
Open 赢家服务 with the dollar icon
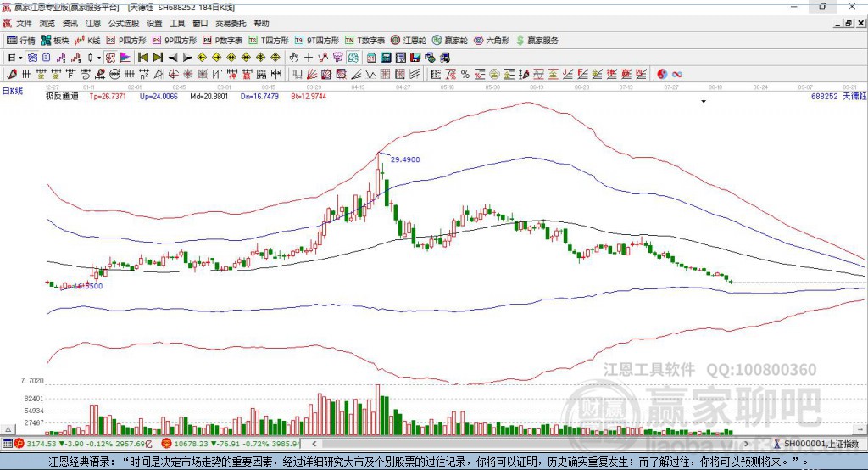(537, 41)
